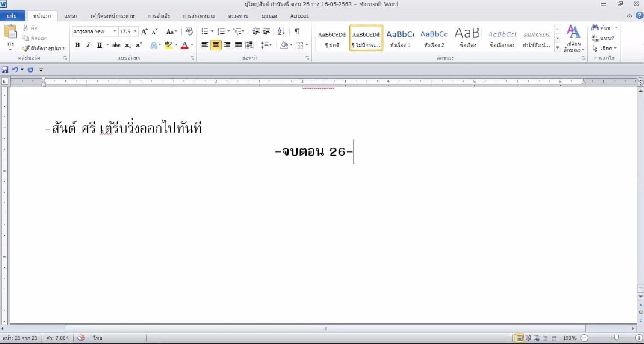Switch to Draft view
644x344 pixels.
[554, 338]
